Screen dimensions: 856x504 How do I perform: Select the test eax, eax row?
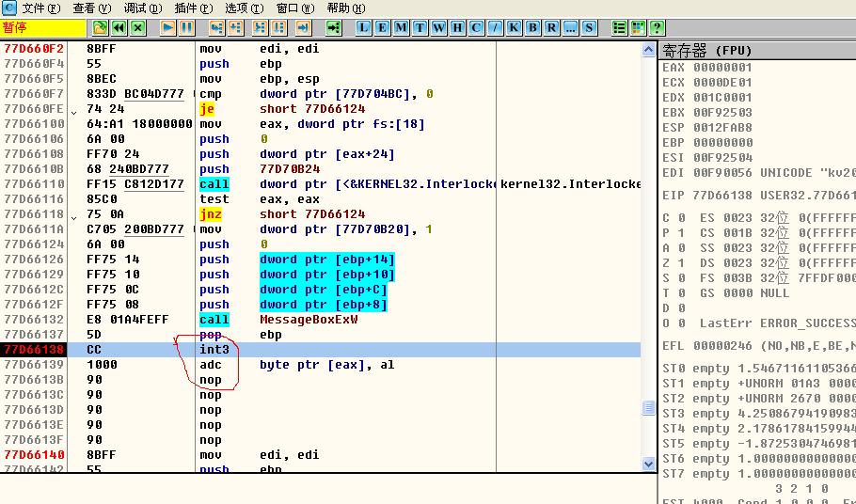(x=321, y=199)
